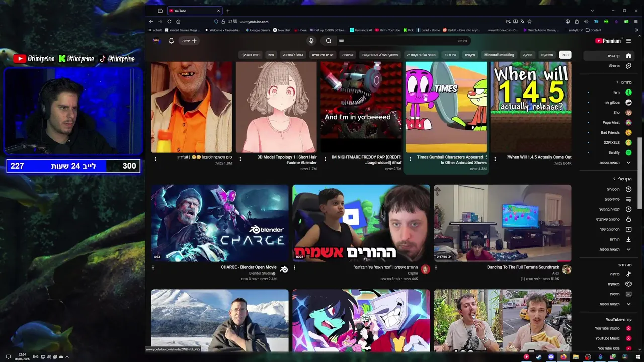Reload the page in the browser
The image size is (644, 362).
tap(169, 22)
